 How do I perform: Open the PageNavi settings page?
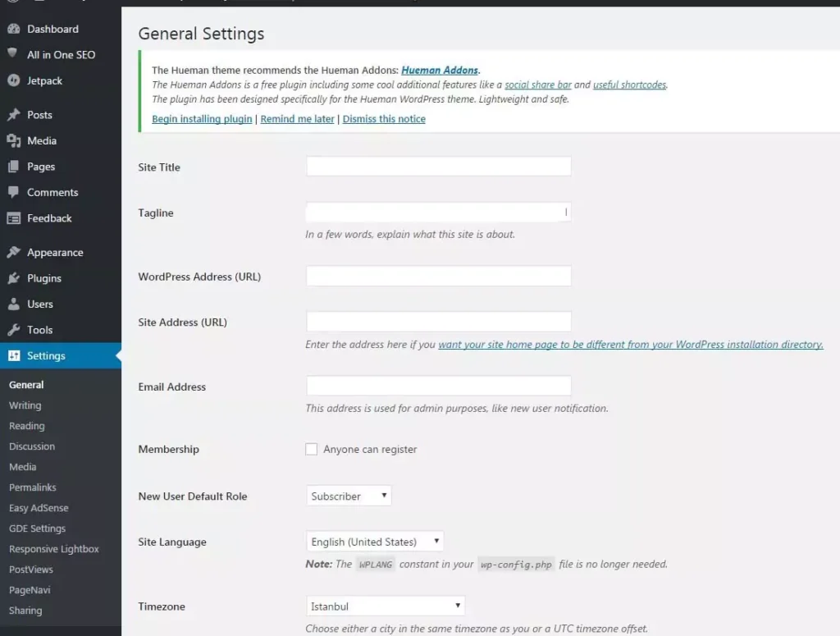pyautogui.click(x=30, y=590)
